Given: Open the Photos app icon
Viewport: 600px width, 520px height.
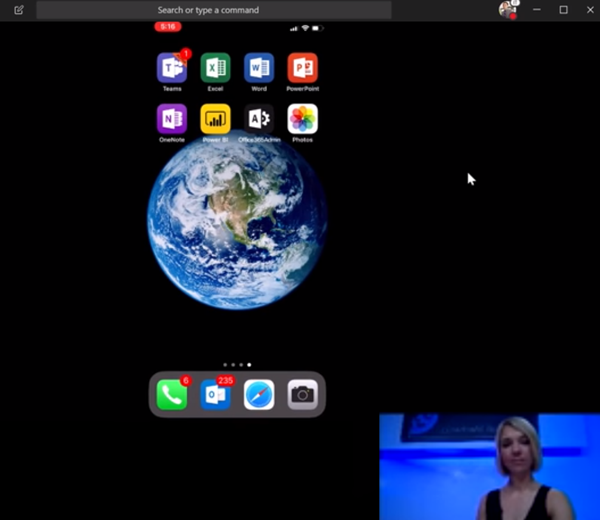Looking at the screenshot, I should pyautogui.click(x=303, y=119).
